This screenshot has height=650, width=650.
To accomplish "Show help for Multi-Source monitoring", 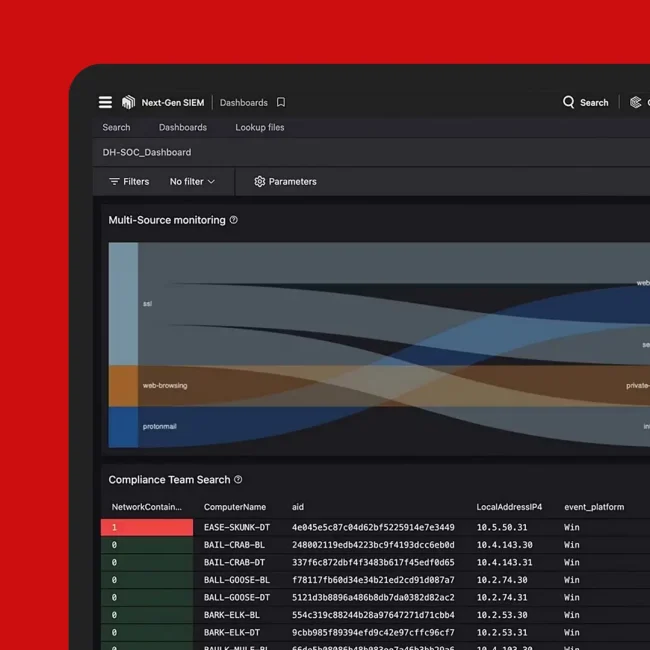I will [x=234, y=220].
